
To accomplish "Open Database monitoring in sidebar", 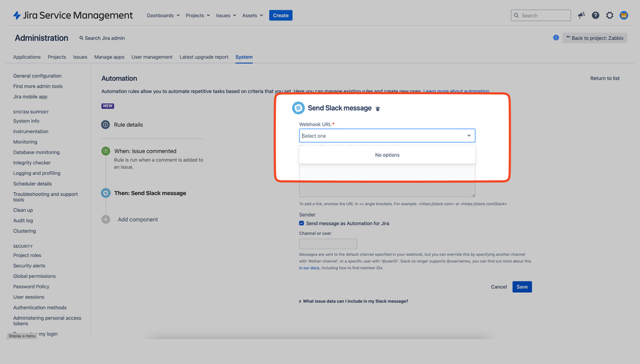I will click(37, 153).
